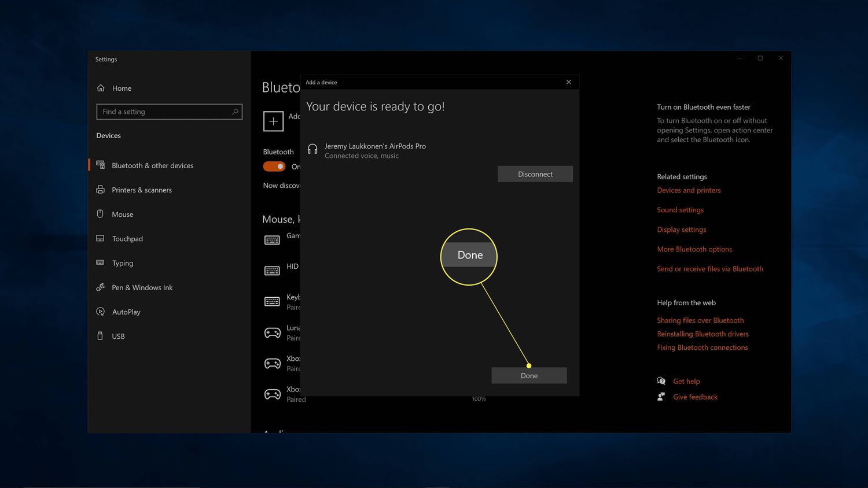
Task: Click Send or receive files via Bluetooth
Action: [709, 269]
